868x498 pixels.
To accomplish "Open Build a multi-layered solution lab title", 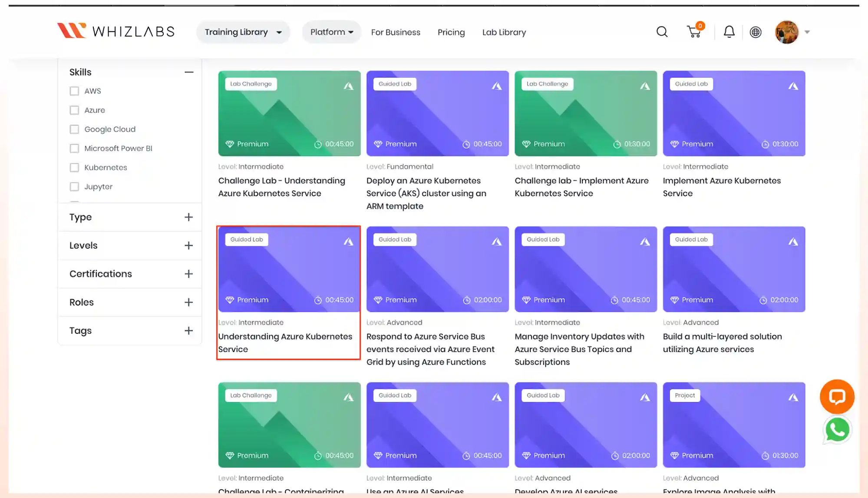I will pos(722,343).
